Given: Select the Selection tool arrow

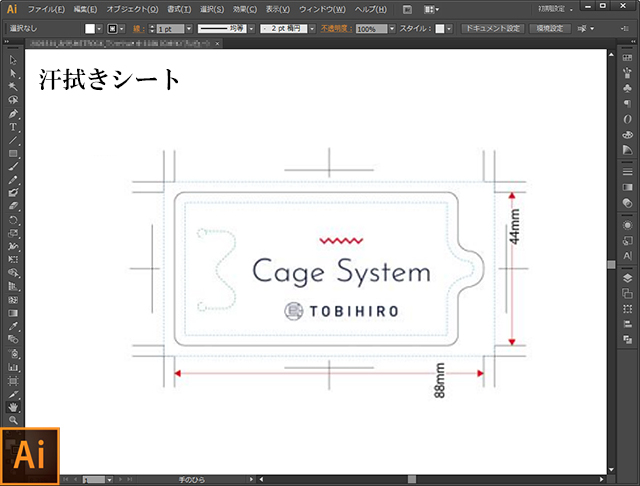Looking at the screenshot, I should click(x=14, y=61).
